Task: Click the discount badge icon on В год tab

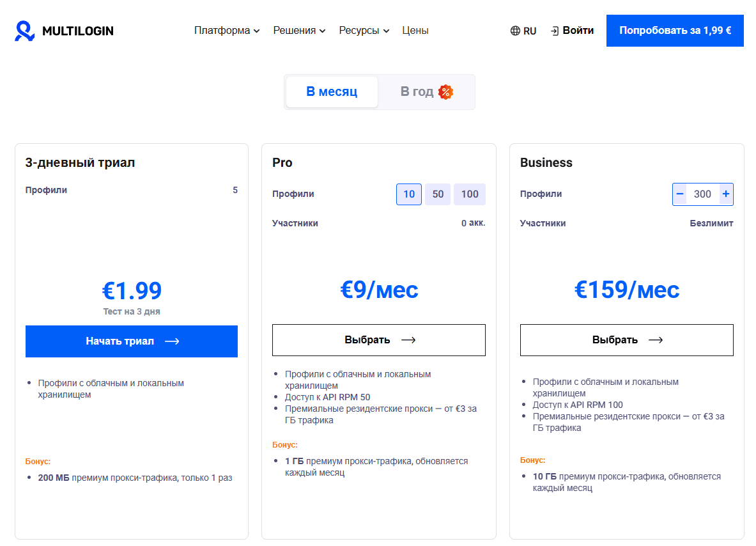Action: pos(446,91)
